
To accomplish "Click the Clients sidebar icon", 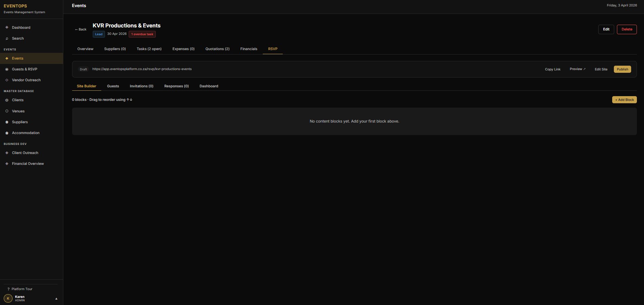I will [x=7, y=100].
